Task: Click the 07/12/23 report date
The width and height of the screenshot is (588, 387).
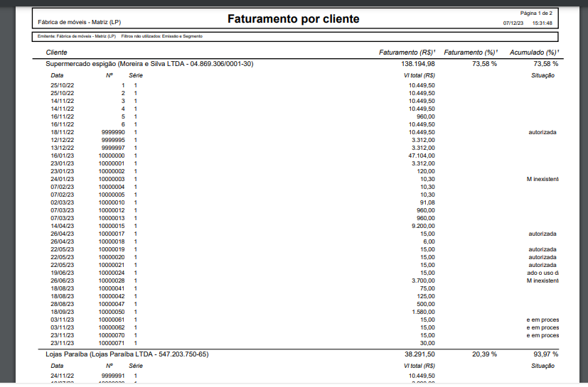Action: pyautogui.click(x=513, y=23)
